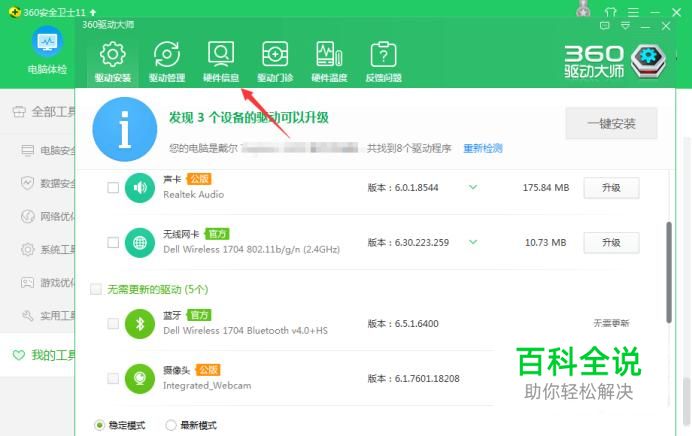Open the dropdown menu icon in 360驱动大师 title bar
This screenshot has height=436, width=692.
coord(625,26)
